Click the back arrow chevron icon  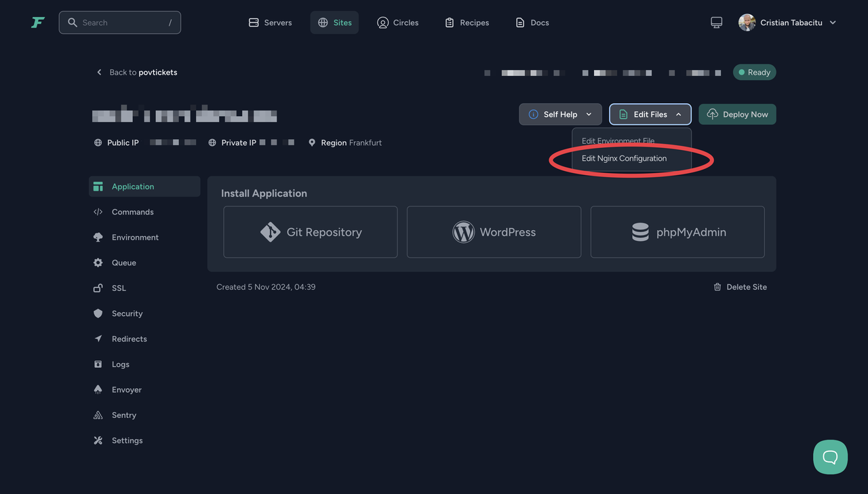click(x=99, y=72)
